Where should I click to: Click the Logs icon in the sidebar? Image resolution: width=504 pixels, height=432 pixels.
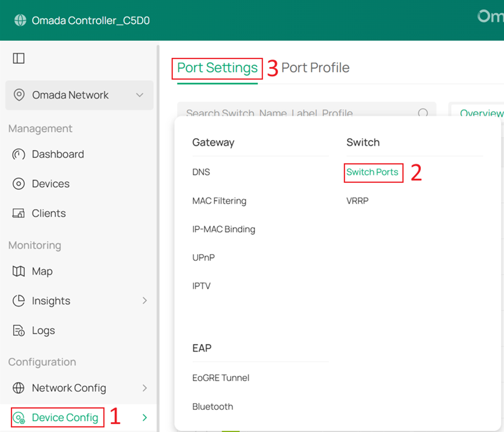[x=19, y=331]
